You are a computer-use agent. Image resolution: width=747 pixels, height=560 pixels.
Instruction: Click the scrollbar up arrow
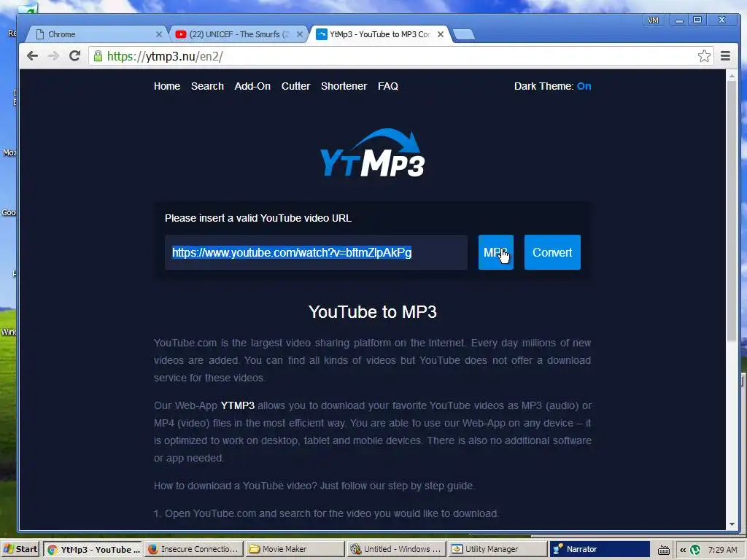[x=732, y=76]
